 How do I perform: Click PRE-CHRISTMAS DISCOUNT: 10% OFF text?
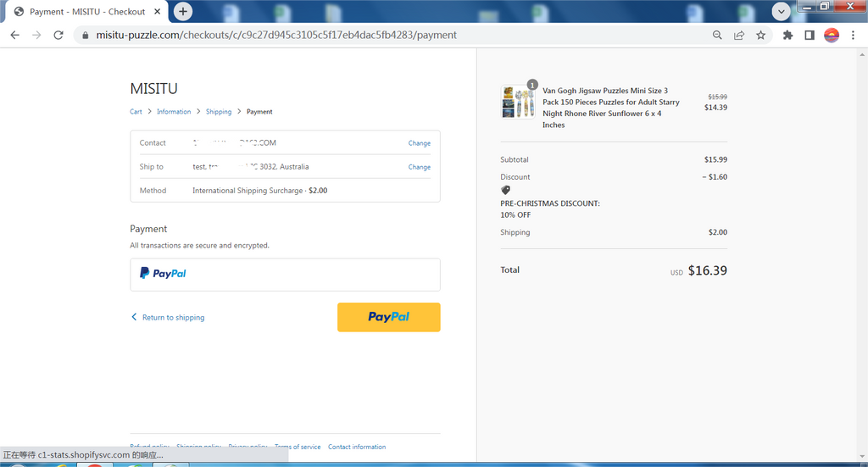coord(549,209)
